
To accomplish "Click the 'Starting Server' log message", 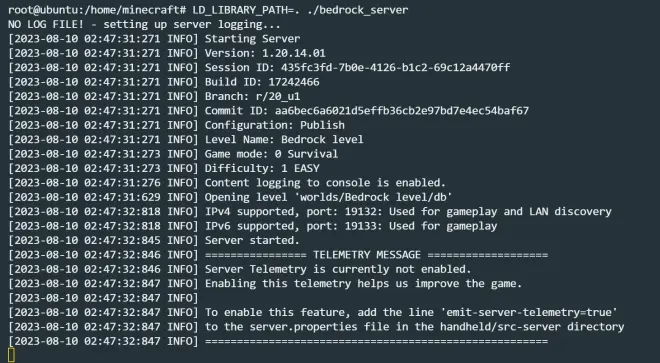I will pyautogui.click(x=253, y=39).
